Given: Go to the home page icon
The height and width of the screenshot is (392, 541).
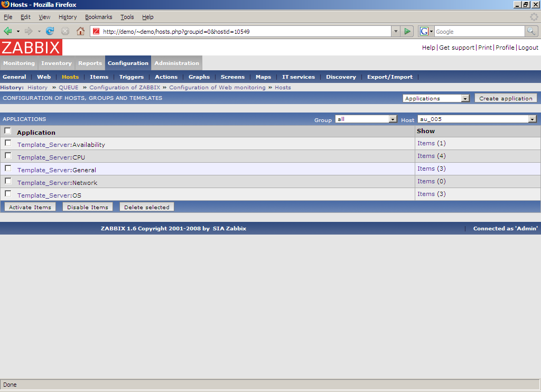Looking at the screenshot, I should click(x=80, y=31).
